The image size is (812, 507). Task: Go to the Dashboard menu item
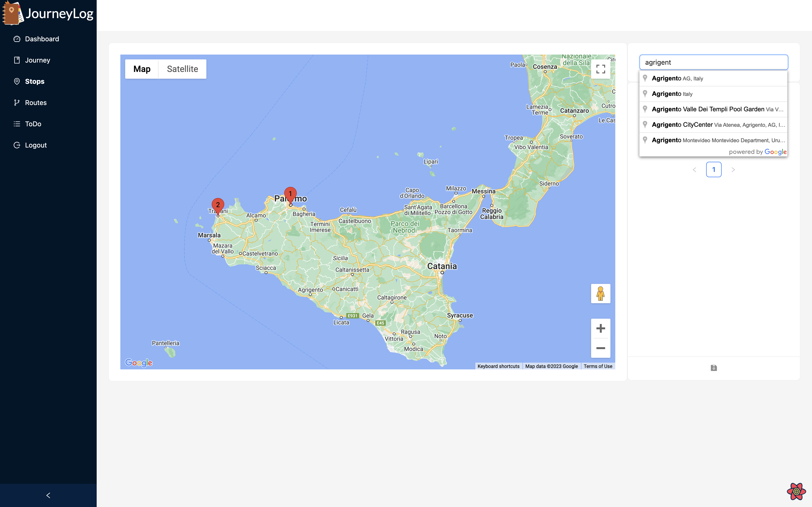[42, 39]
